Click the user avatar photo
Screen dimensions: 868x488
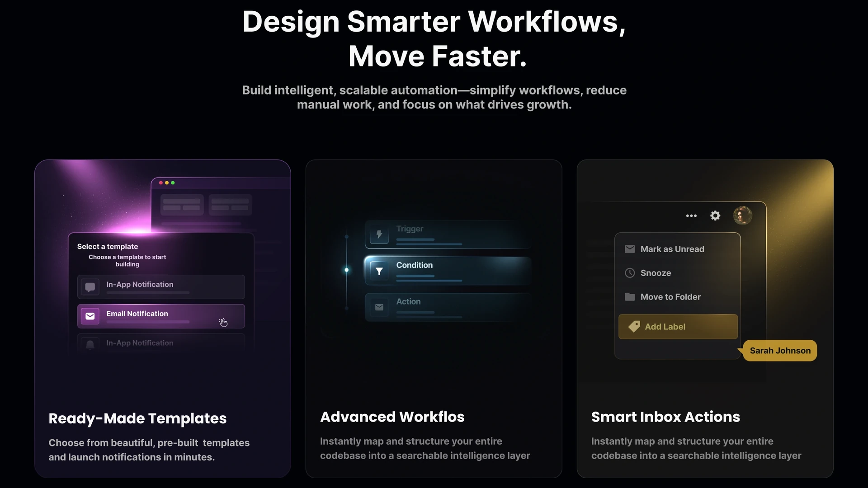coord(742,215)
